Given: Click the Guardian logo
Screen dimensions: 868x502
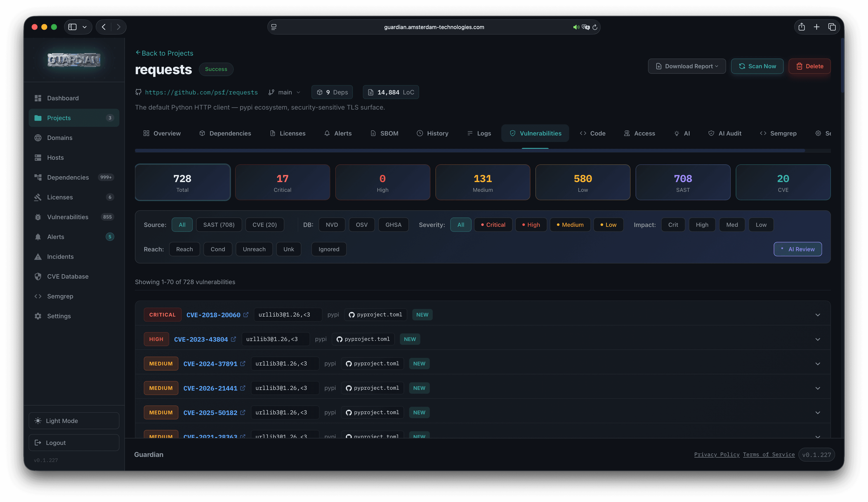Looking at the screenshot, I should [74, 60].
